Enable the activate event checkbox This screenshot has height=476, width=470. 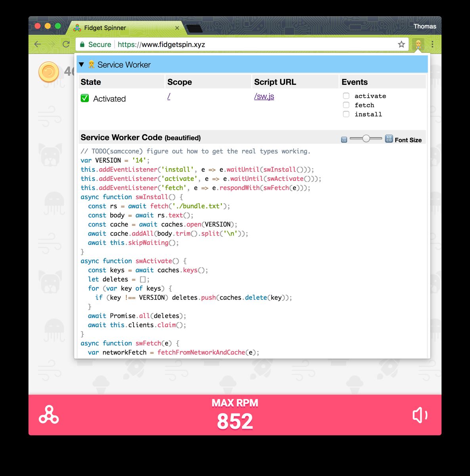(x=346, y=96)
